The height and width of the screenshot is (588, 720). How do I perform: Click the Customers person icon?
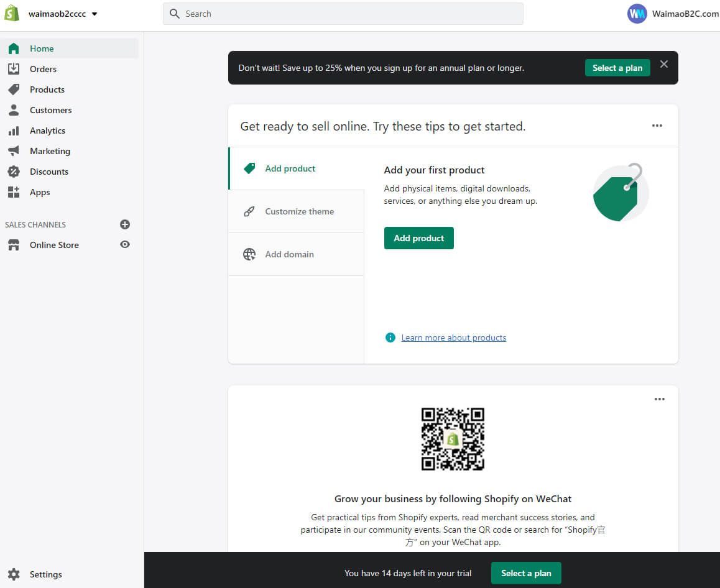coord(14,109)
